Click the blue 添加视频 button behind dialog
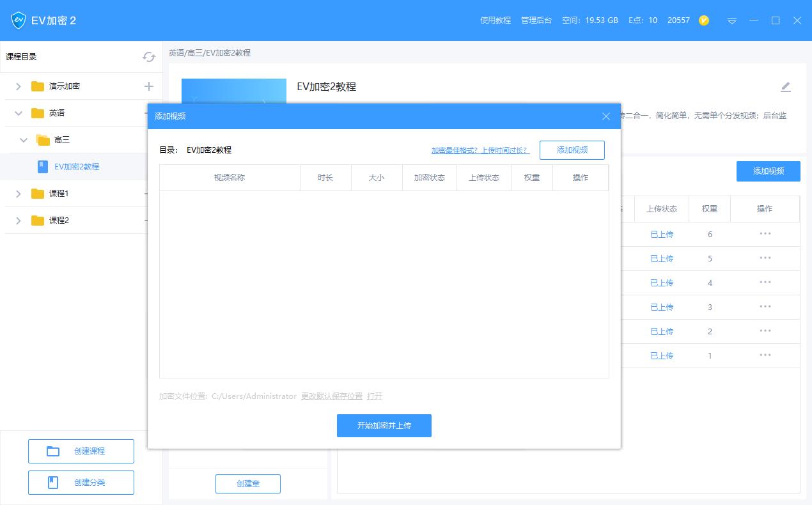The image size is (812, 505). 769,171
